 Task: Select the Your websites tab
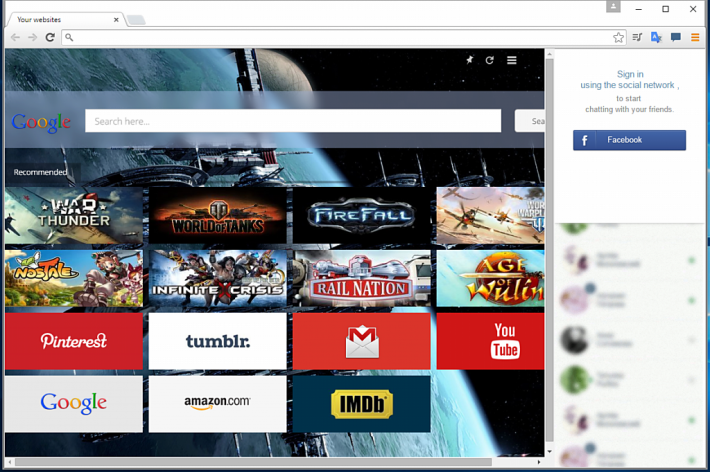67,19
